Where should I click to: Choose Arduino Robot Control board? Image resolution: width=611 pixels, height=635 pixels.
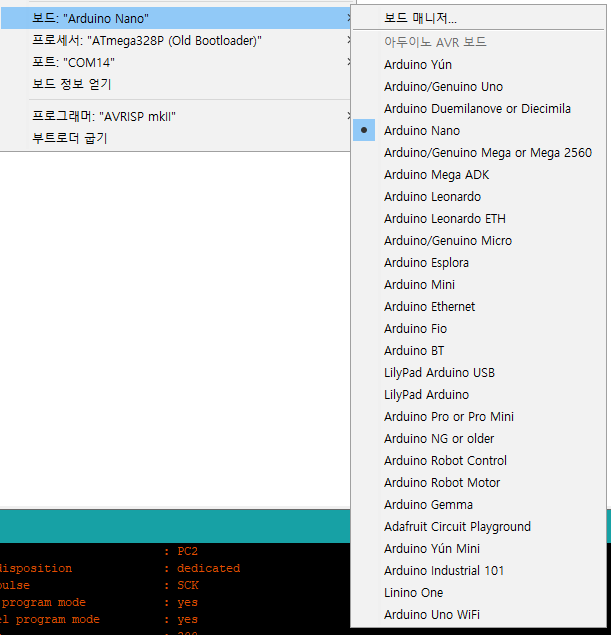coord(479,460)
